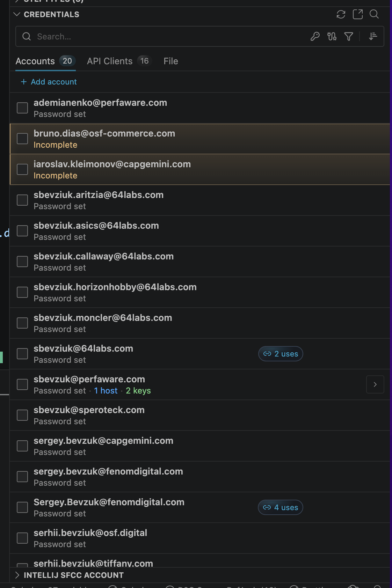
Task: Select sbevzuk@perfaware.com account name
Action: (x=89, y=379)
